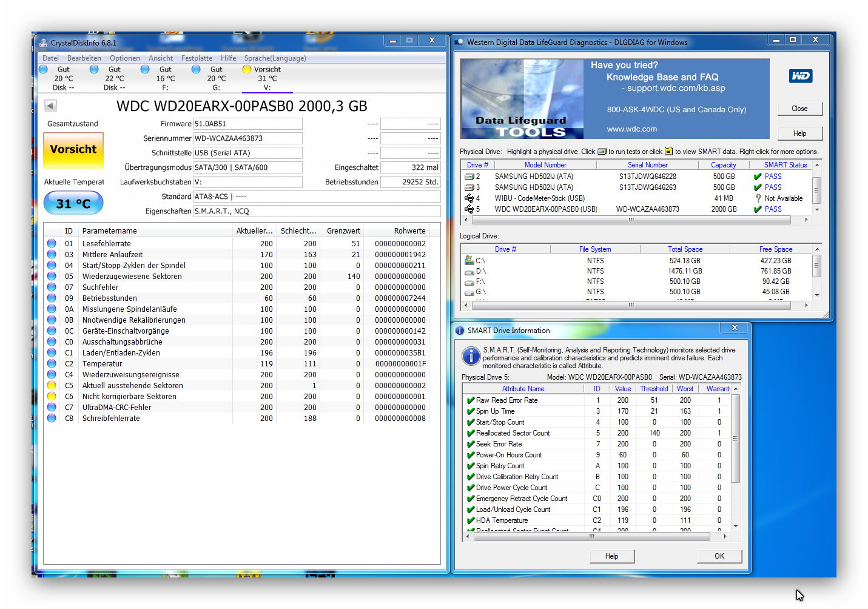Select the Gut 16 °C drive F: icon
868x609 pixels.
(x=145, y=69)
